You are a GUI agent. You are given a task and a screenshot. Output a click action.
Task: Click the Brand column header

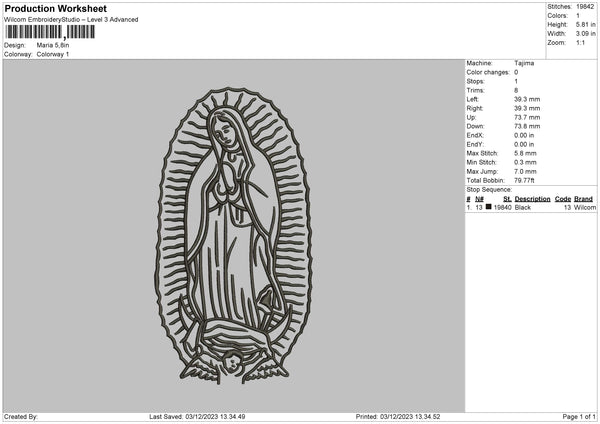(583, 199)
